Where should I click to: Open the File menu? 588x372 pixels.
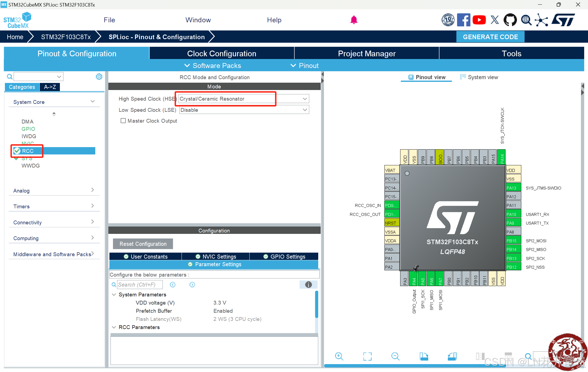[109, 20]
